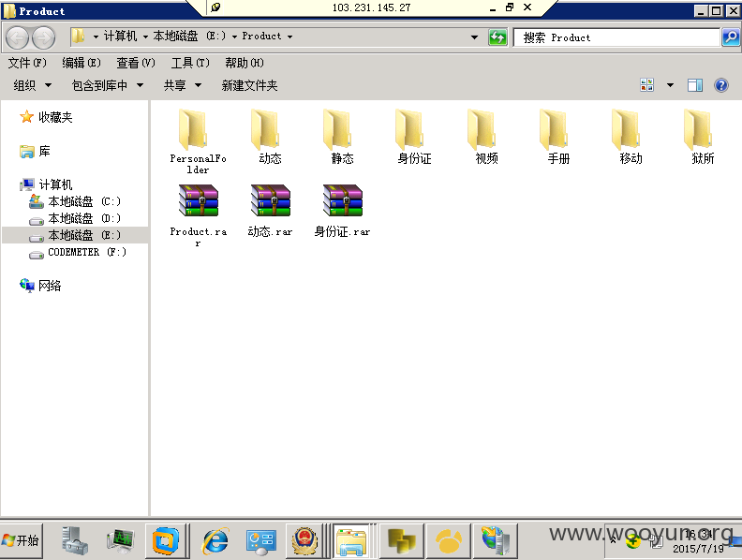The width and height of the screenshot is (742, 560).
Task: Toggle the preview pane icon
Action: [694, 85]
